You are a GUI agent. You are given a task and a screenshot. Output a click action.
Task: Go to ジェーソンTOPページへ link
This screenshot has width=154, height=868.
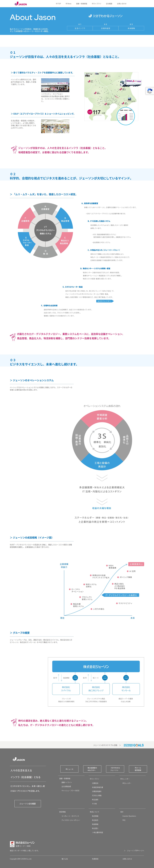(x=134, y=850)
